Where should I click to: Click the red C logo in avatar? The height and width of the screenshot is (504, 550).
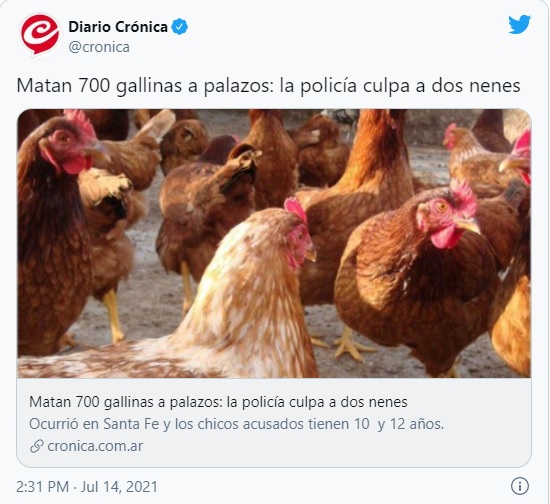(x=40, y=33)
